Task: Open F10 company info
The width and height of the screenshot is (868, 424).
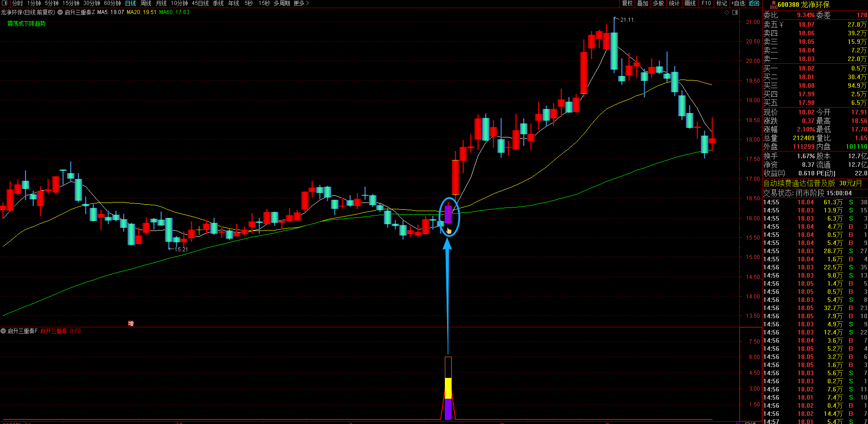Action: [x=706, y=3]
